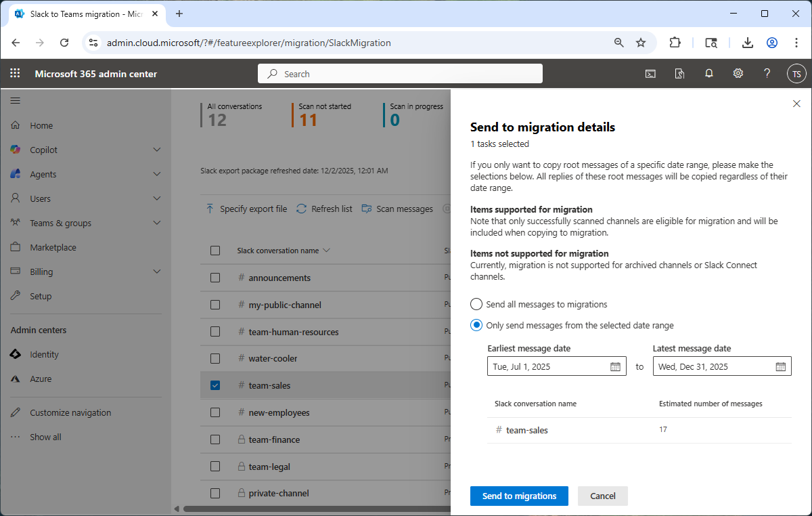The height and width of the screenshot is (516, 812).
Task: Select 'Send all messages to migrations' option
Action: tap(476, 304)
